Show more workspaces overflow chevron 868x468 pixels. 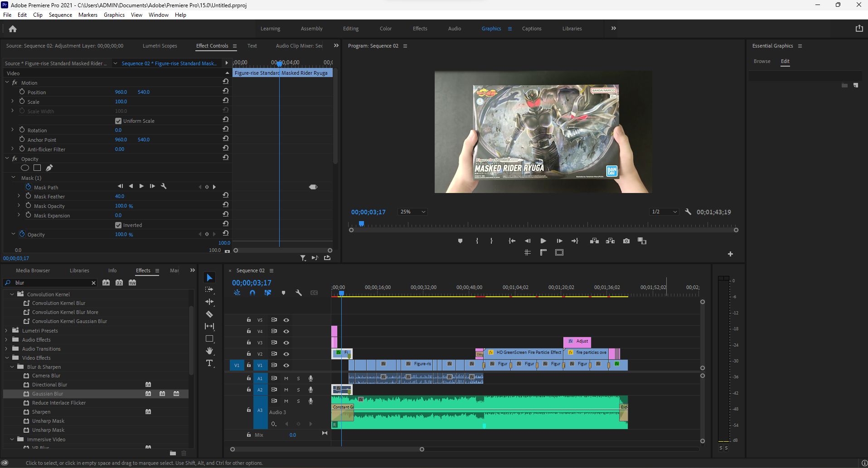coord(614,28)
